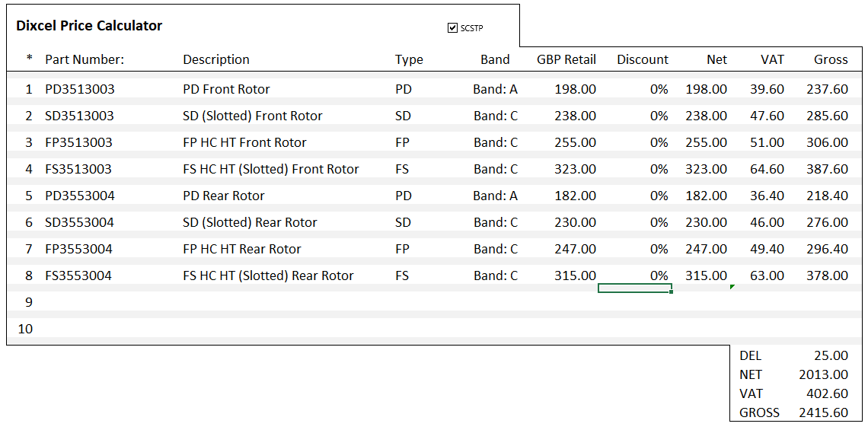Select the highlighted empty discount cell in row 9

coord(635,288)
